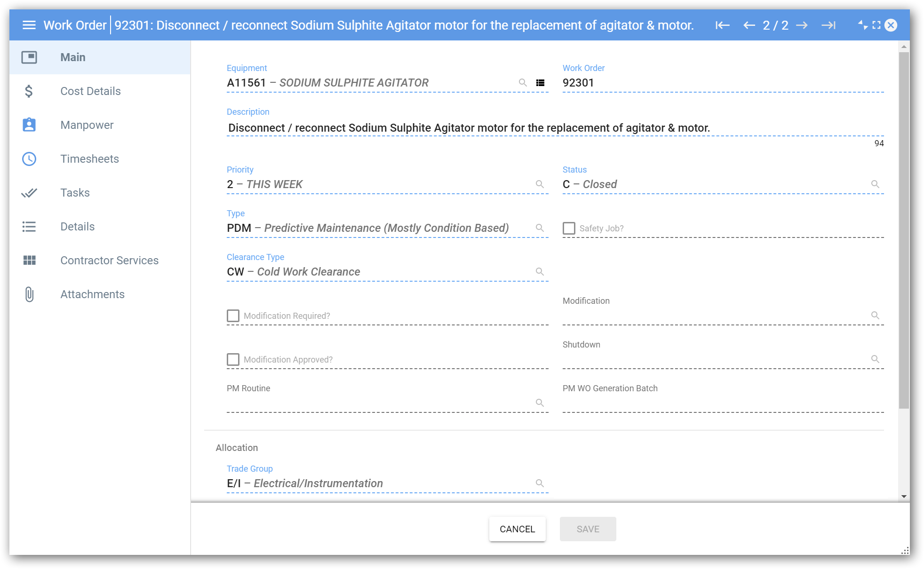924x569 pixels.
Task: Click the vertical scrollbar thumb
Action: click(x=904, y=230)
